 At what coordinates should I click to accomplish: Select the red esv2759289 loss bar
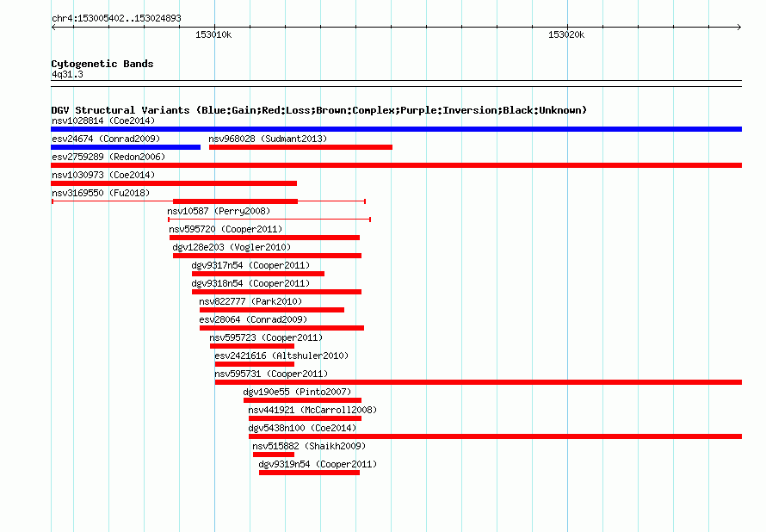(396, 165)
